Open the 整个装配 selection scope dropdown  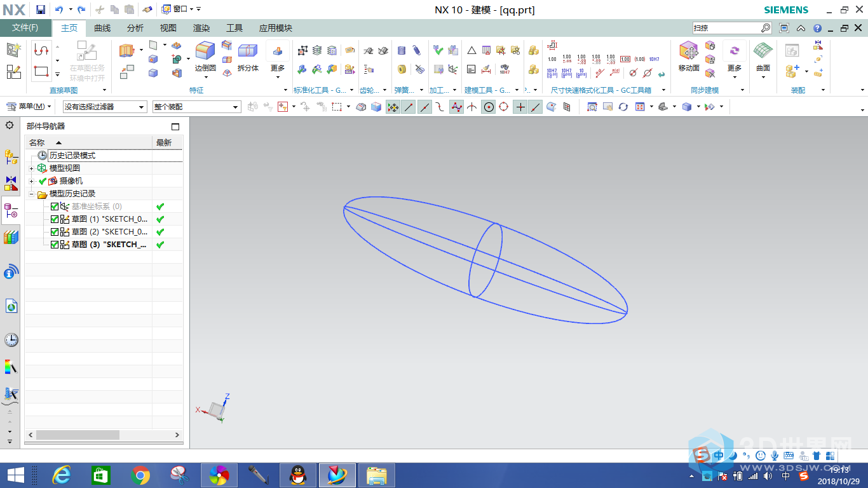(197, 107)
